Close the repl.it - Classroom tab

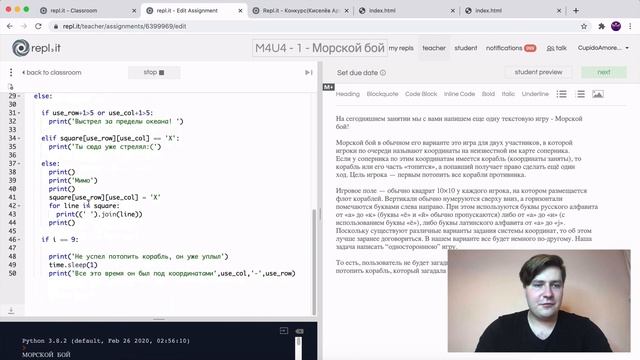tap(134, 11)
